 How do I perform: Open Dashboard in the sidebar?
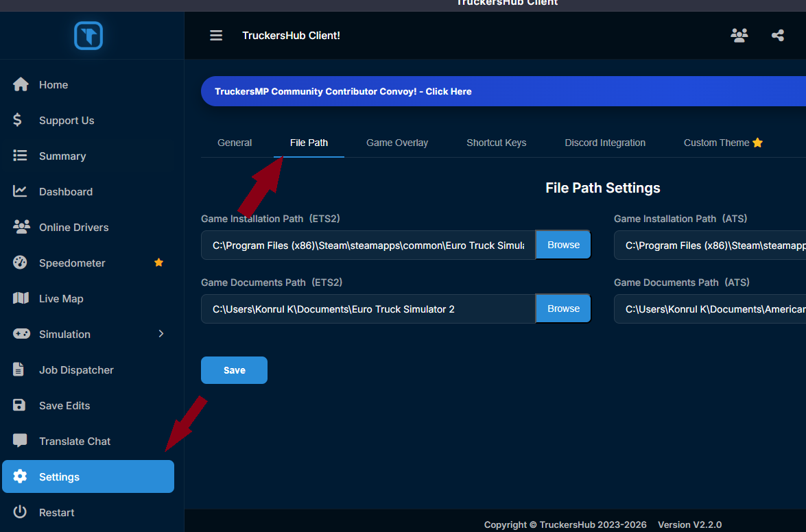pos(88,191)
